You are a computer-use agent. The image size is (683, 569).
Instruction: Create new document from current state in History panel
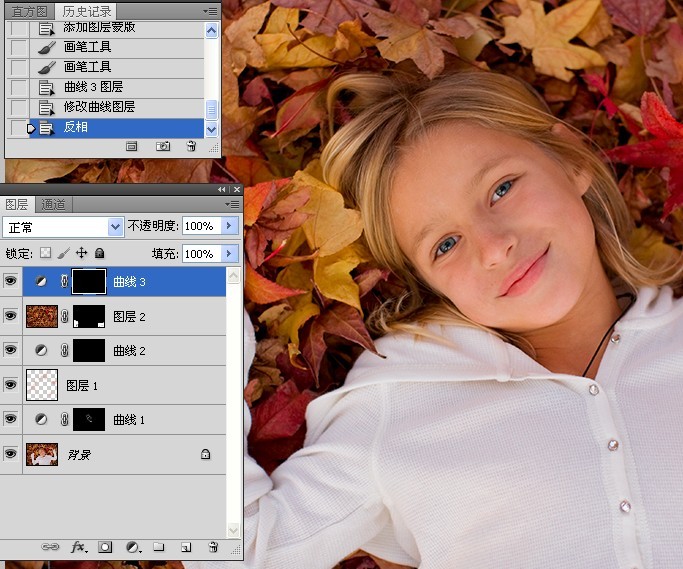point(132,146)
